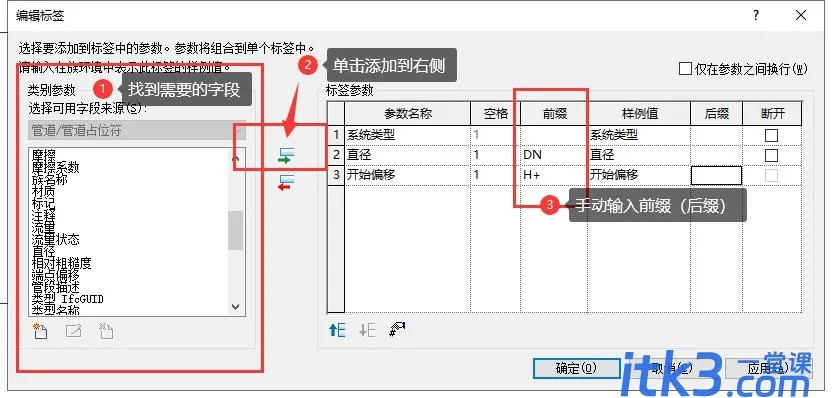Click the move parameter up icon

(337, 331)
